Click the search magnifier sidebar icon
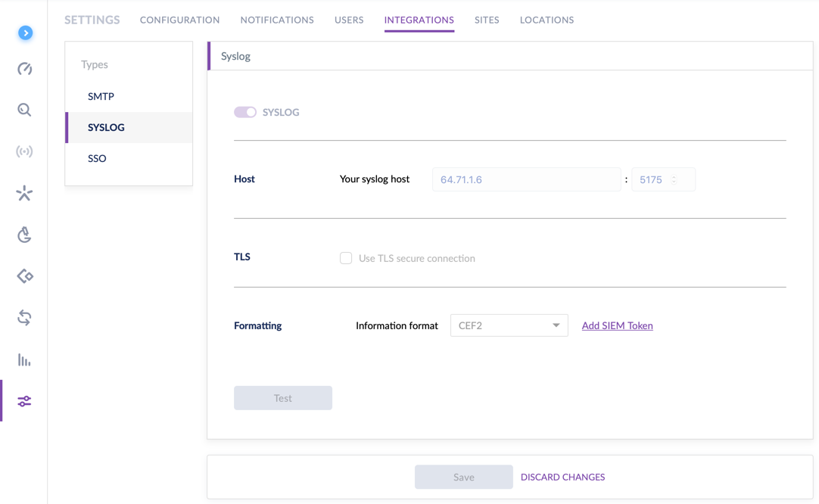Viewport: 819px width, 504px height. 24,110
